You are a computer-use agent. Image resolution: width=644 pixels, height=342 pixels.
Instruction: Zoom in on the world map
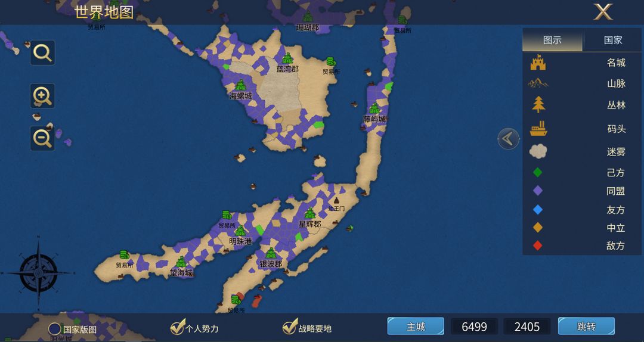42,96
